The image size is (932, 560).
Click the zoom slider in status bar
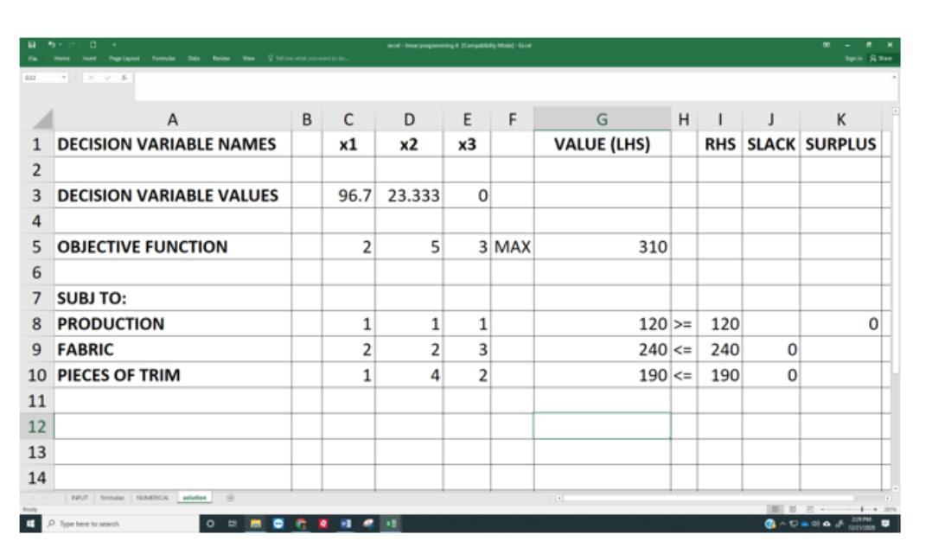(x=849, y=510)
